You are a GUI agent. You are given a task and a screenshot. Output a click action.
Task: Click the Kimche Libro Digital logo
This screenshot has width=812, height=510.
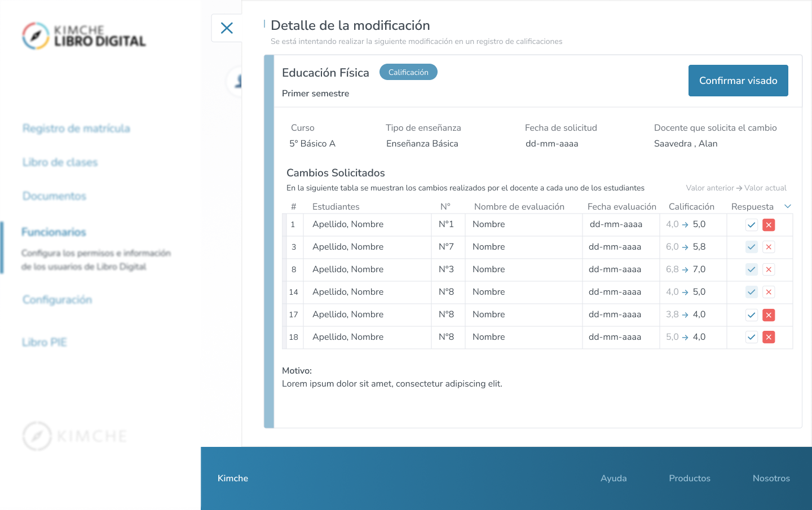point(84,36)
